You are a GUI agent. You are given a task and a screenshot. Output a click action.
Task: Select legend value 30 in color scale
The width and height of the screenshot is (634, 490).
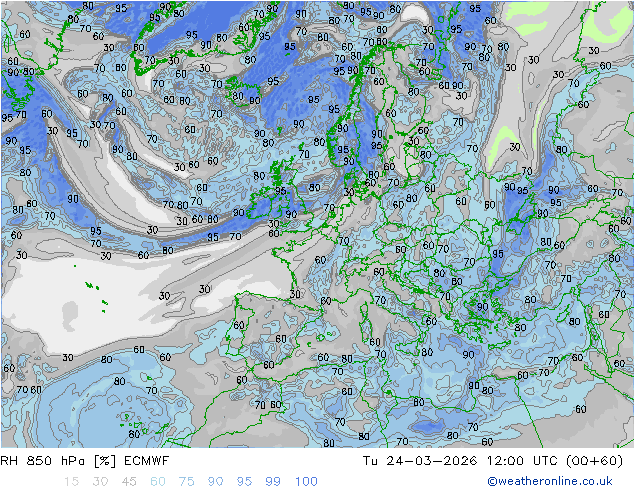[100, 481]
